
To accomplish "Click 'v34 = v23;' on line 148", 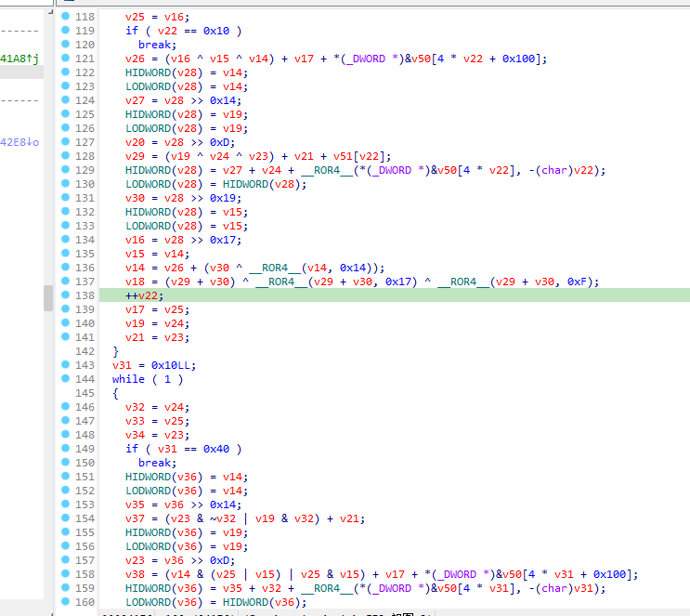I will 157,435.
